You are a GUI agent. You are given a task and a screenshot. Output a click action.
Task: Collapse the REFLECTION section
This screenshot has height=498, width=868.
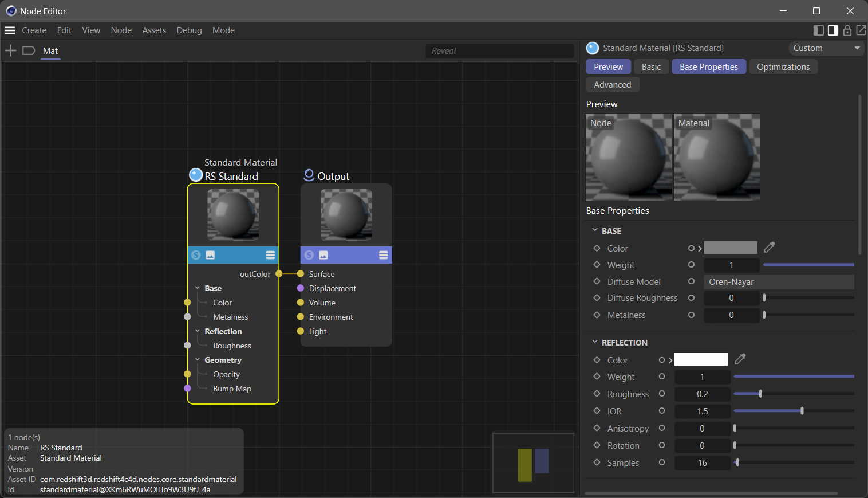coord(595,342)
